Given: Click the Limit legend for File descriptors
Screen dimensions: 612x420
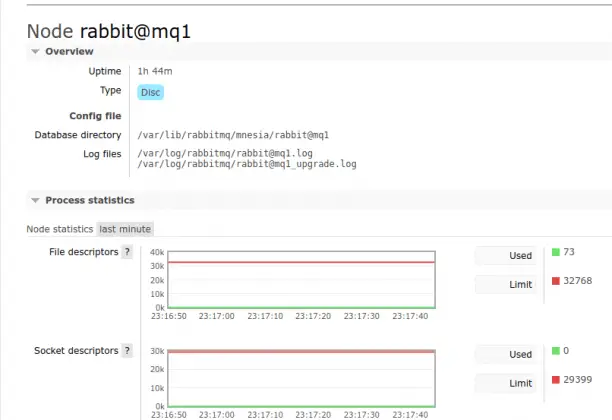Looking at the screenshot, I should pyautogui.click(x=506, y=285).
